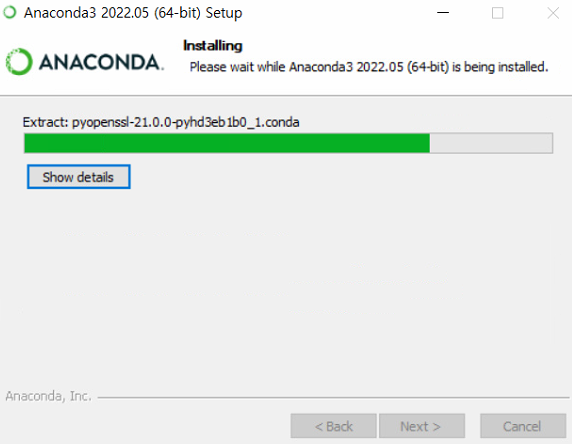This screenshot has height=444, width=572.
Task: Close the Anaconda3 Setup window
Action: pyautogui.click(x=553, y=13)
